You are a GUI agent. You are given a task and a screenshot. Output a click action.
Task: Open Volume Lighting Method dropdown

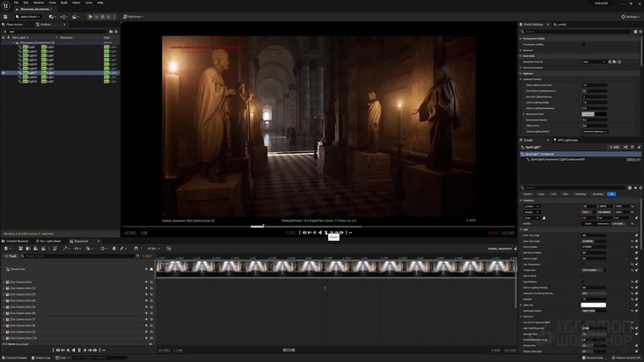click(595, 132)
